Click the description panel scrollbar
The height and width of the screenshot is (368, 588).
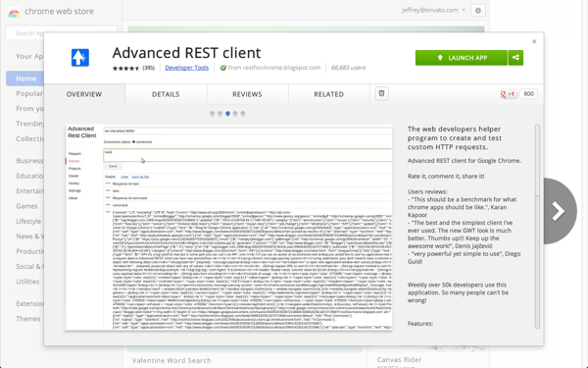click(x=537, y=160)
